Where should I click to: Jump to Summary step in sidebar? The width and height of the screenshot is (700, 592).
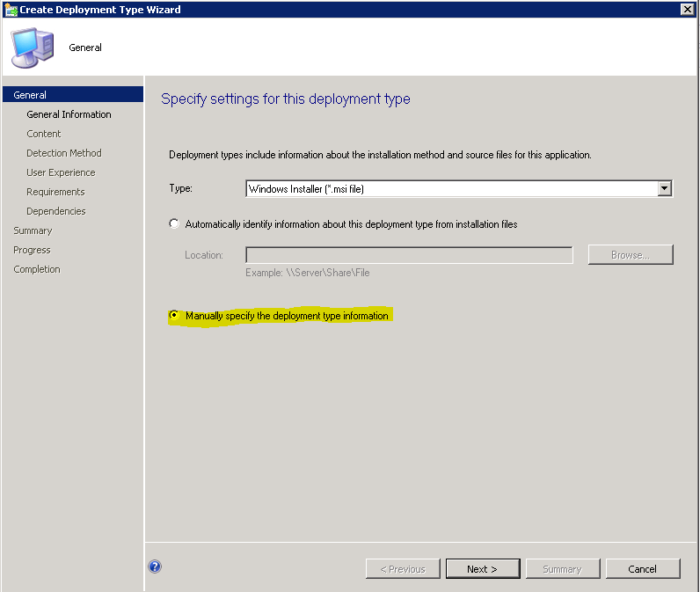tap(33, 230)
